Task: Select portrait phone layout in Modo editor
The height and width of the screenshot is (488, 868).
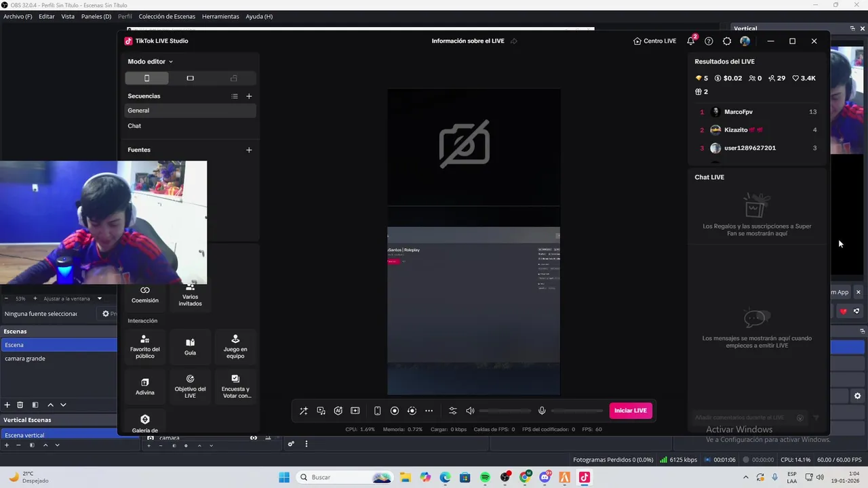Action: pyautogui.click(x=146, y=78)
